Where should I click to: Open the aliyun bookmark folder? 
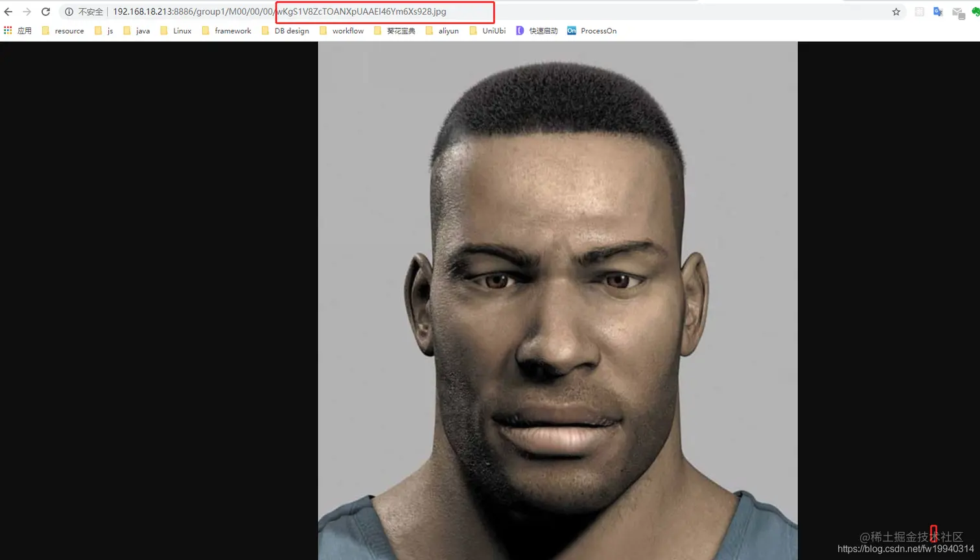pos(442,30)
